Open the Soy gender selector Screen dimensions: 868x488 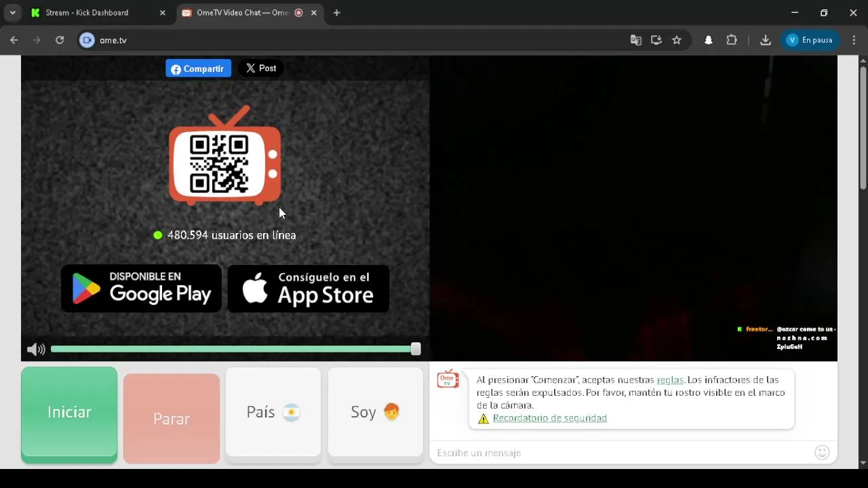(x=376, y=413)
